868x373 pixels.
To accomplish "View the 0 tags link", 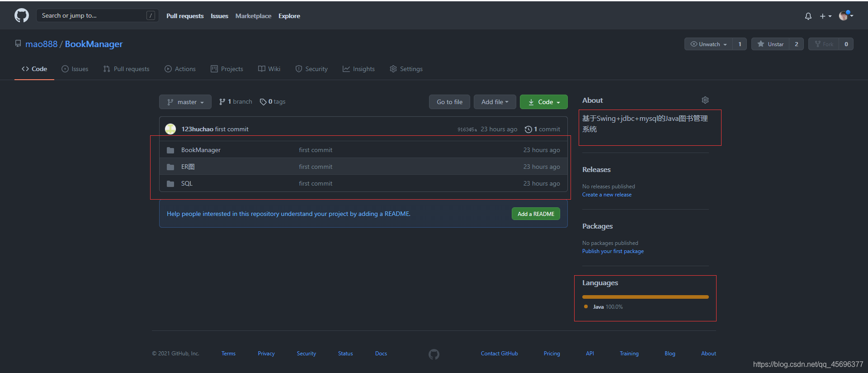I will [x=273, y=102].
